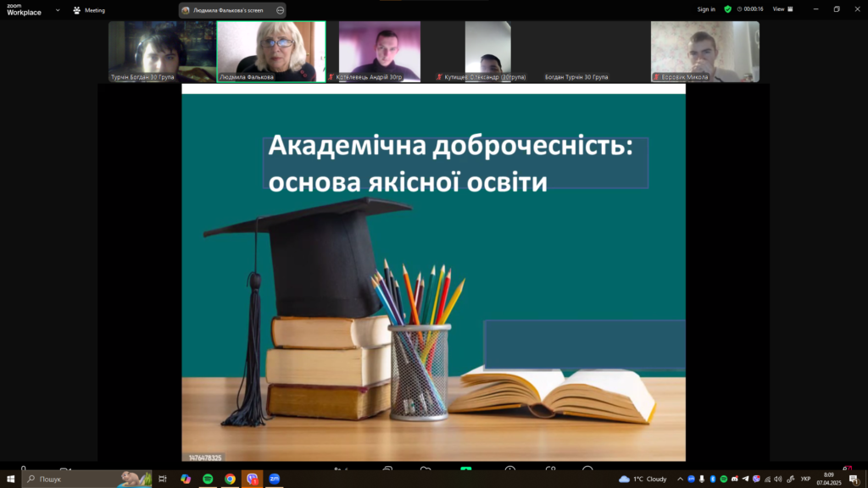The width and height of the screenshot is (868, 488).
Task: Open the 1°C Cloudy weather widget
Action: coord(643,479)
